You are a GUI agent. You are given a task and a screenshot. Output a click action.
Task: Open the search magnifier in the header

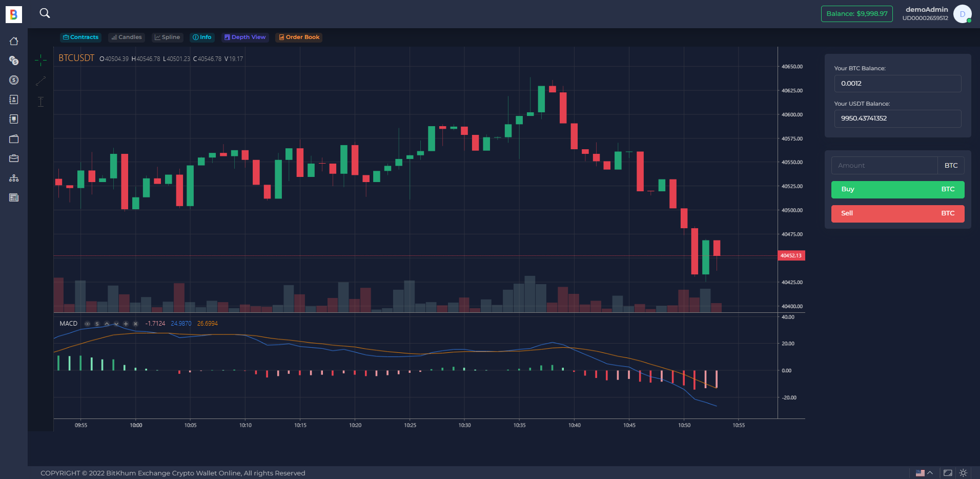pyautogui.click(x=45, y=13)
